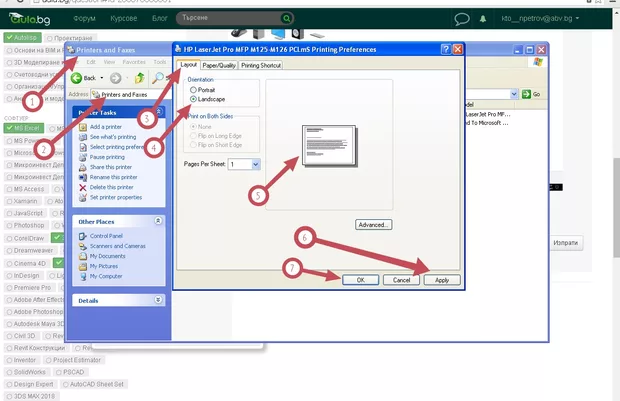
Task: Click into the Търсене search field
Action: (x=230, y=18)
